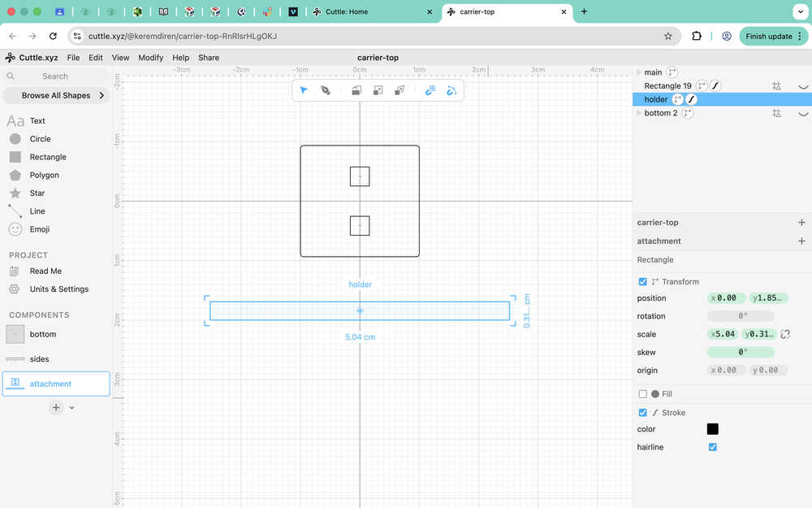Viewport: 812px width, 508px height.
Task: Add parameter to attachment with plus
Action: [x=801, y=241]
